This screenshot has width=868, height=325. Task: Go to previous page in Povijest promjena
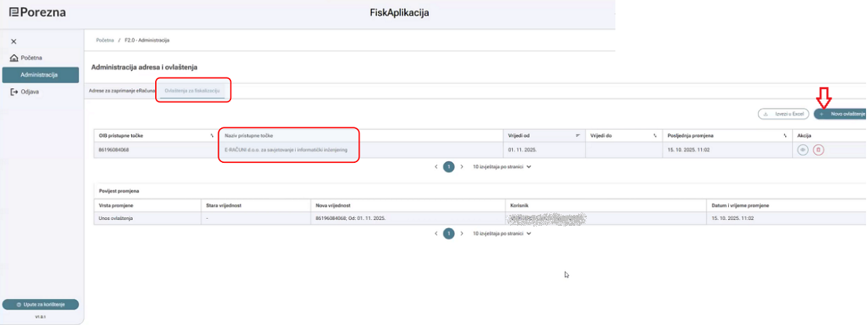[436, 234]
